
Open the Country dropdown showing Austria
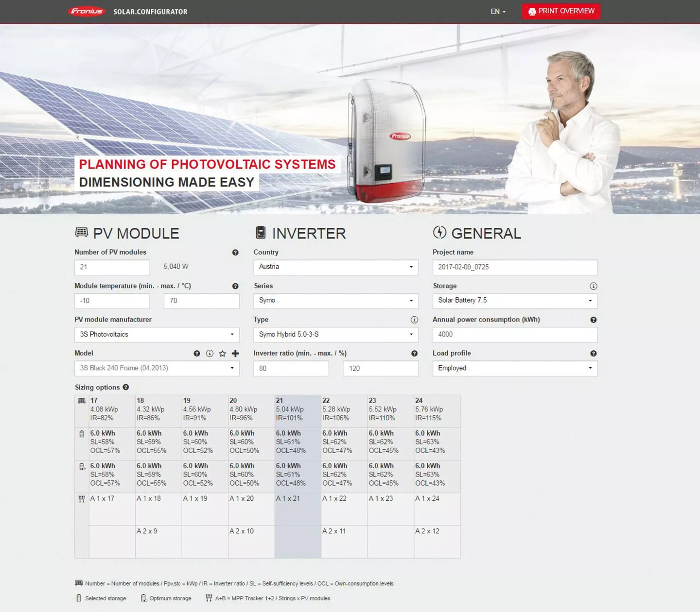coord(336,267)
